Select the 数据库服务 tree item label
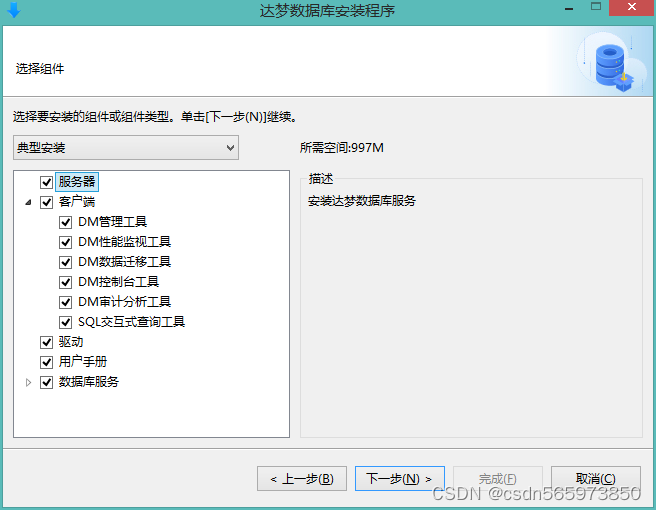The width and height of the screenshot is (656, 510). (x=89, y=382)
